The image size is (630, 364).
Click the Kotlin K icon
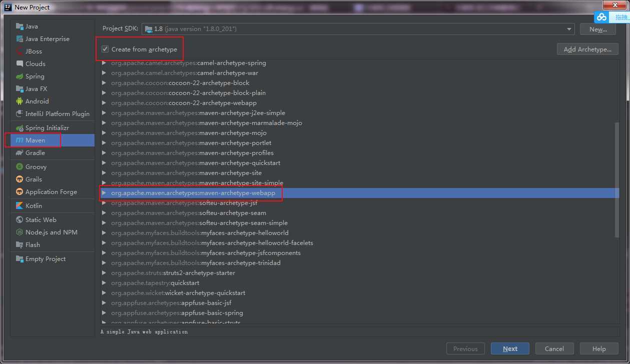point(20,206)
